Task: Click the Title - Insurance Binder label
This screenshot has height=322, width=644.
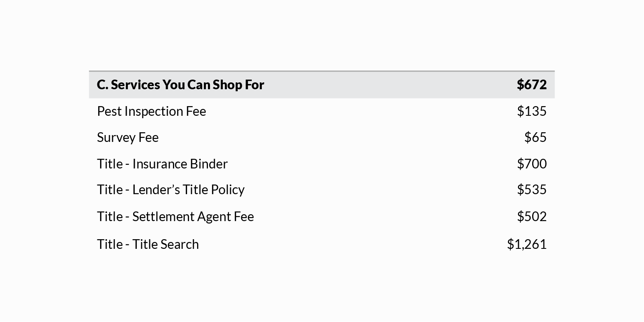Action: tap(162, 164)
